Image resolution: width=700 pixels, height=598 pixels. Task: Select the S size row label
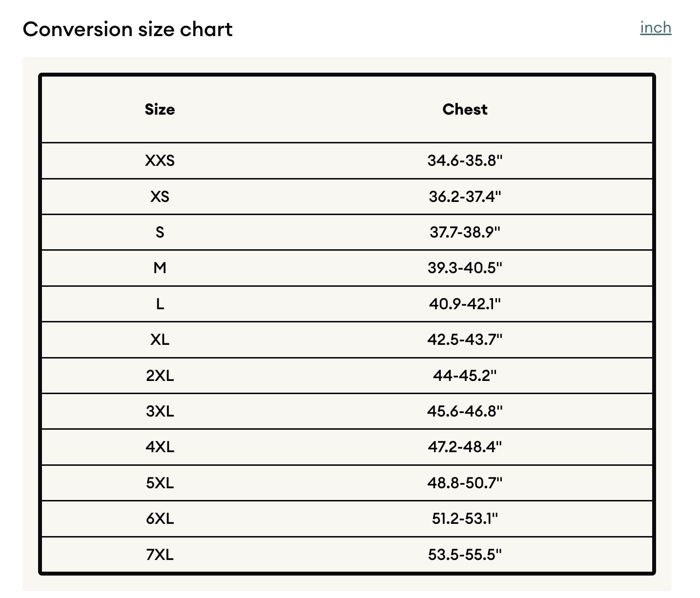(160, 232)
